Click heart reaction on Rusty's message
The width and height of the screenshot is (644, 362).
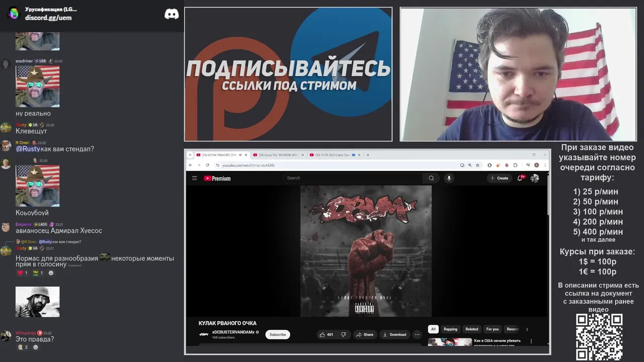coord(23,273)
